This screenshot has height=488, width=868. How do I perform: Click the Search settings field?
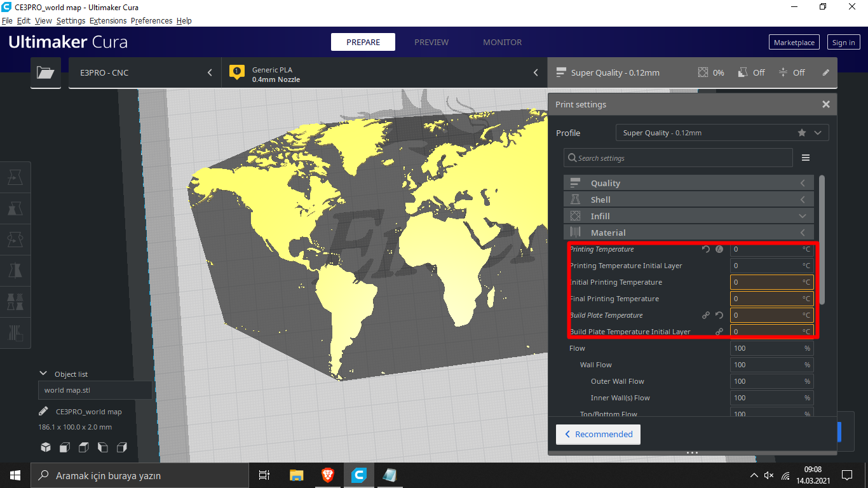click(678, 158)
